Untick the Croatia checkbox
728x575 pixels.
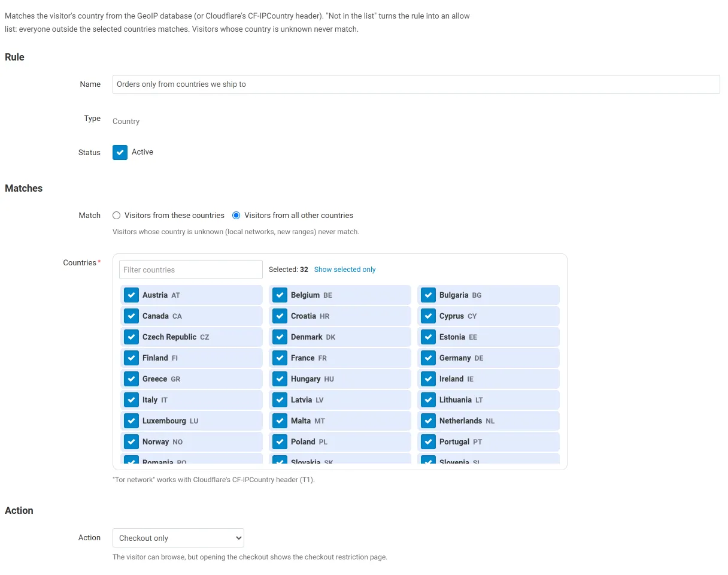280,316
